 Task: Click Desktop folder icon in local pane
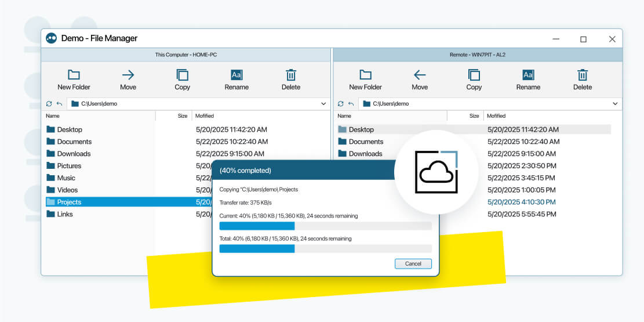click(50, 129)
